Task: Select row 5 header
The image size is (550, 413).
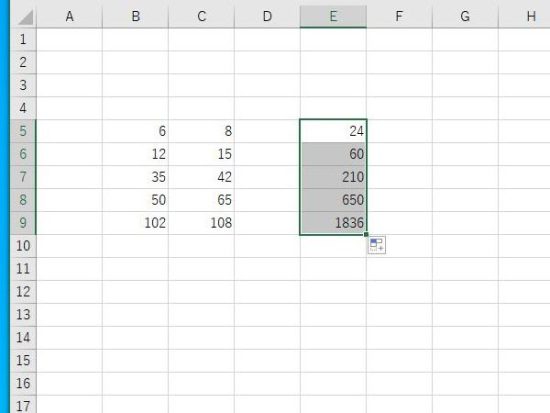Action: (23, 131)
